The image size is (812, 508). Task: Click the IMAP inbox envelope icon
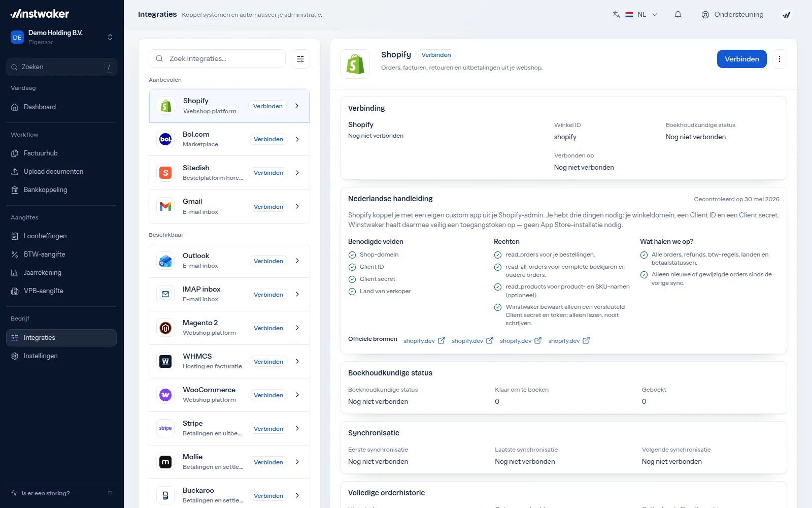pos(165,294)
